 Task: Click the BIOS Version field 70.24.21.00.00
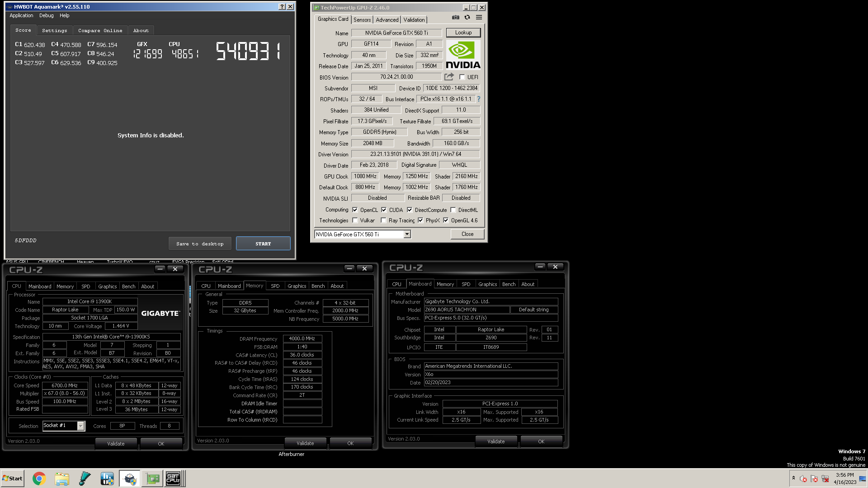[x=396, y=77]
